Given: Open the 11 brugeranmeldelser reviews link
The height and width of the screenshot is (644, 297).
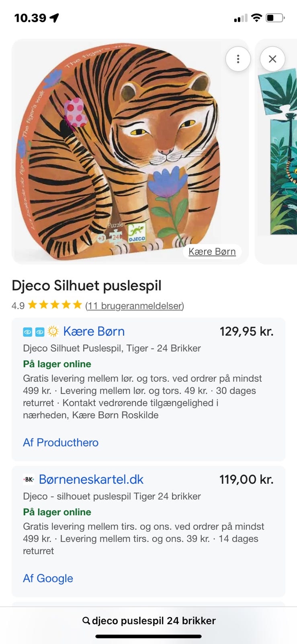Looking at the screenshot, I should coord(135,306).
